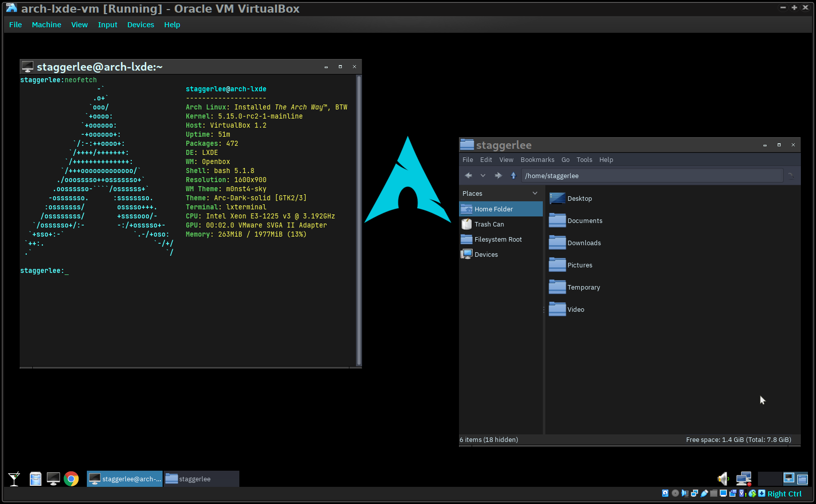Select the Video folder

(x=567, y=309)
